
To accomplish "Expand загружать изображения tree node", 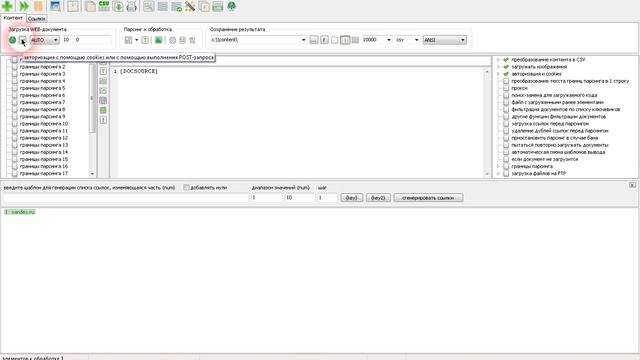I will pos(498,67).
